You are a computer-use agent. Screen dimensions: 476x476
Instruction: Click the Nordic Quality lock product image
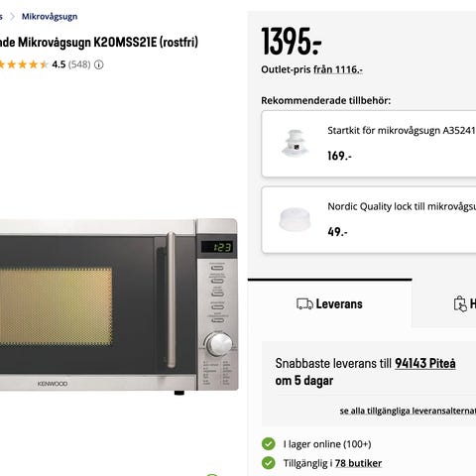(x=295, y=219)
